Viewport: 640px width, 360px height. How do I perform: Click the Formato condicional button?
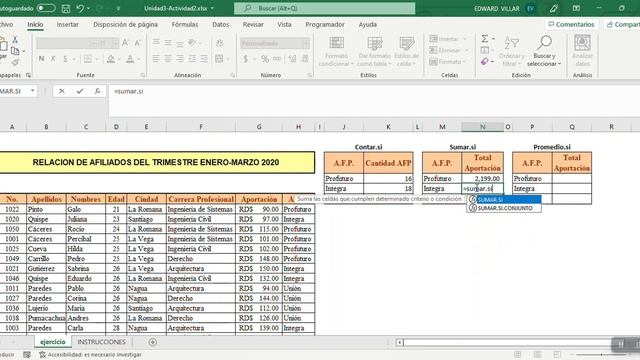point(336,51)
